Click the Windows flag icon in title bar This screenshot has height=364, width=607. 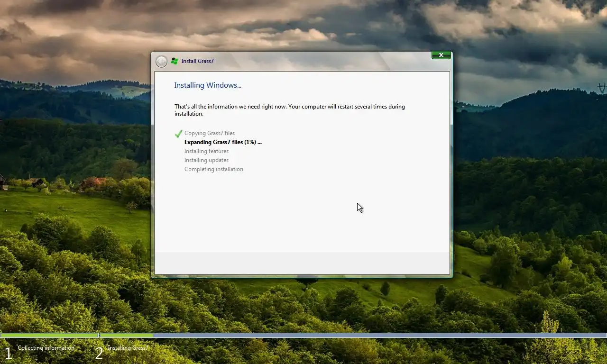pos(175,61)
